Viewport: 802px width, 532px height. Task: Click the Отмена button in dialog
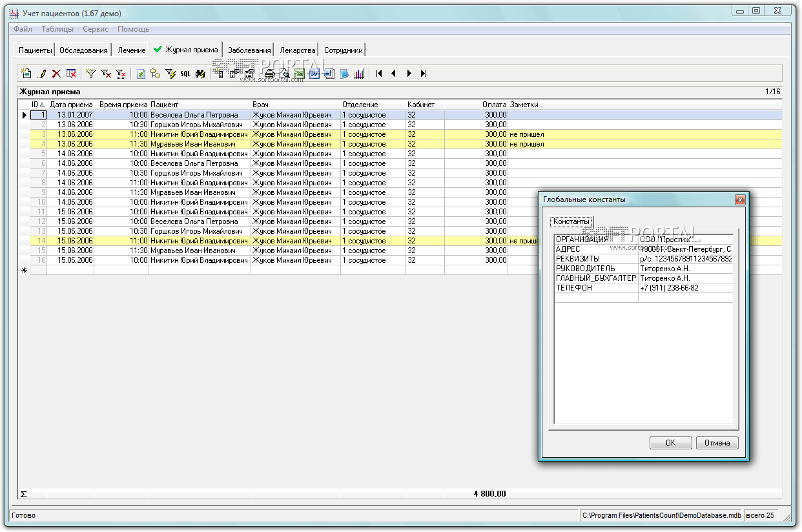click(717, 443)
